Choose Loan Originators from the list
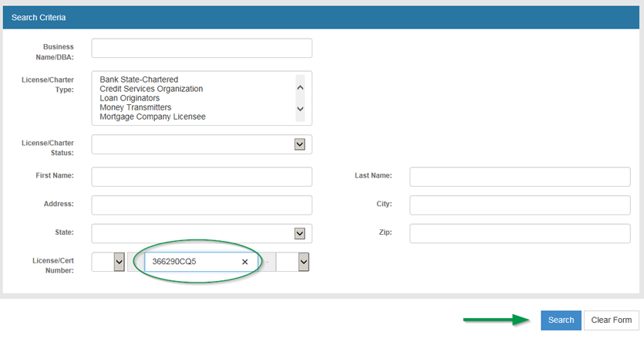 click(x=130, y=98)
